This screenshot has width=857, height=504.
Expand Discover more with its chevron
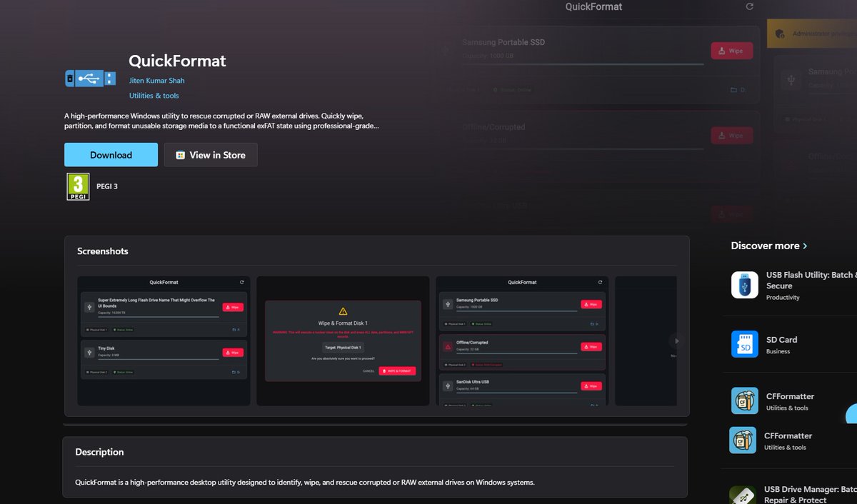(805, 246)
